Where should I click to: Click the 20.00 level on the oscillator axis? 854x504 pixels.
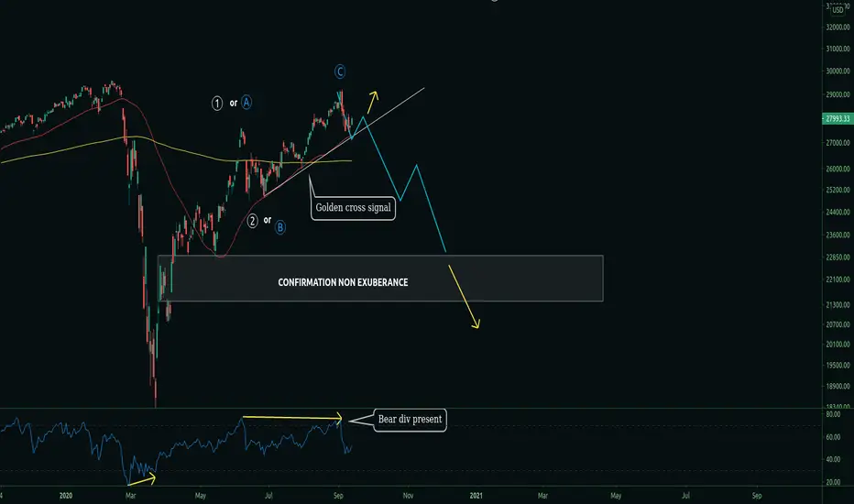coord(833,482)
